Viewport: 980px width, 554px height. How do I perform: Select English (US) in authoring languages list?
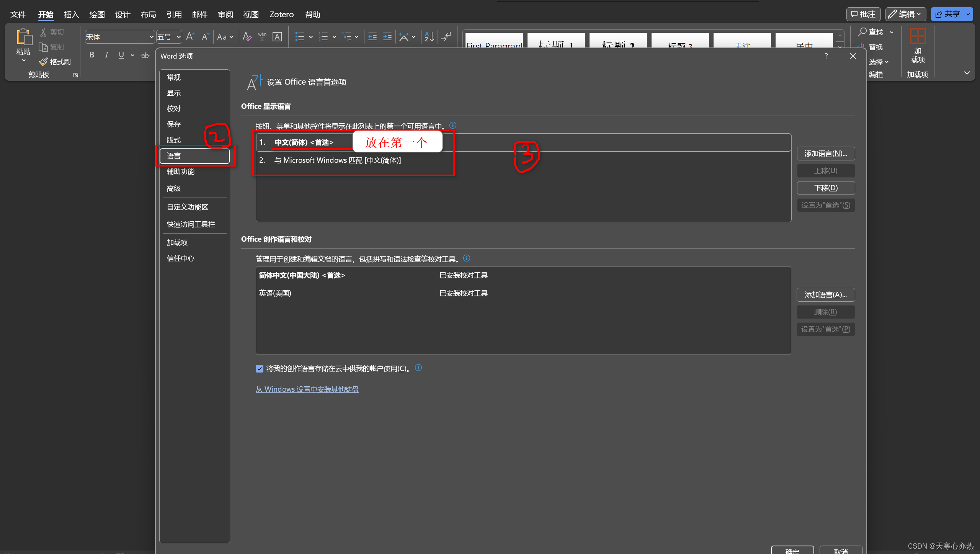(x=275, y=293)
